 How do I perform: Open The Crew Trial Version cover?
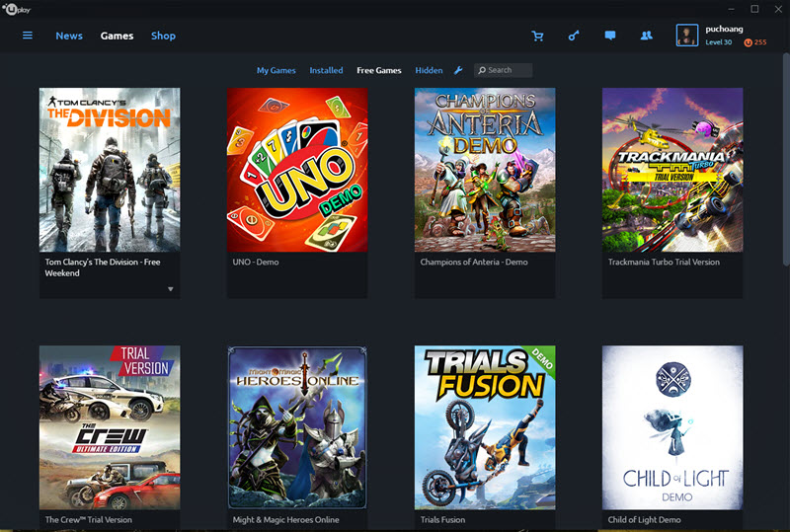(110, 427)
